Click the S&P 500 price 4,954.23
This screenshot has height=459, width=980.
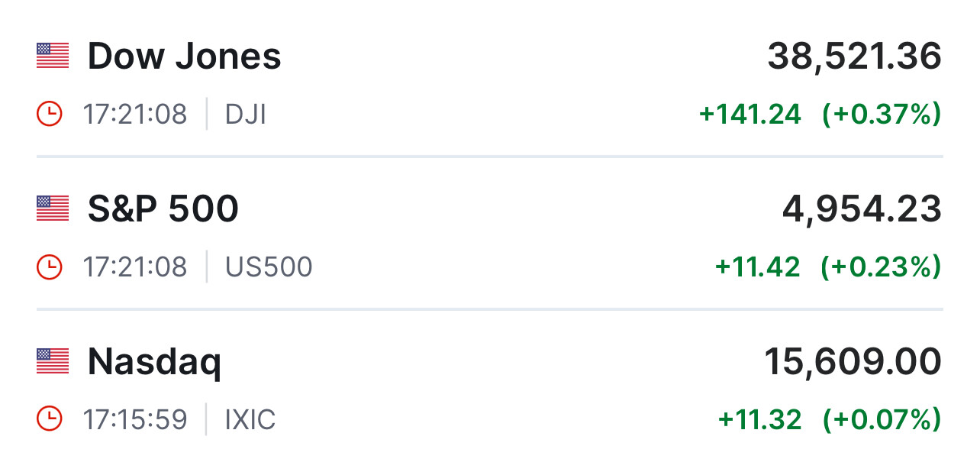pos(862,209)
